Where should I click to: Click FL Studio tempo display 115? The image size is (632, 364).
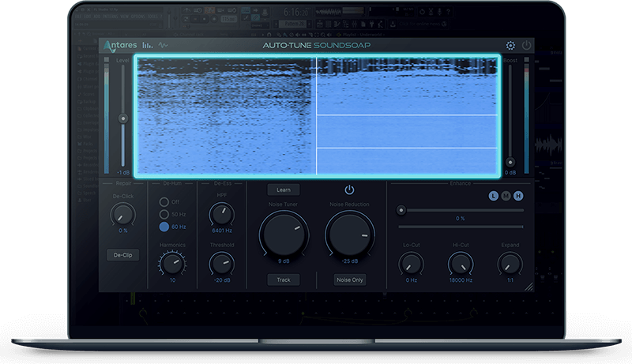click(x=229, y=19)
